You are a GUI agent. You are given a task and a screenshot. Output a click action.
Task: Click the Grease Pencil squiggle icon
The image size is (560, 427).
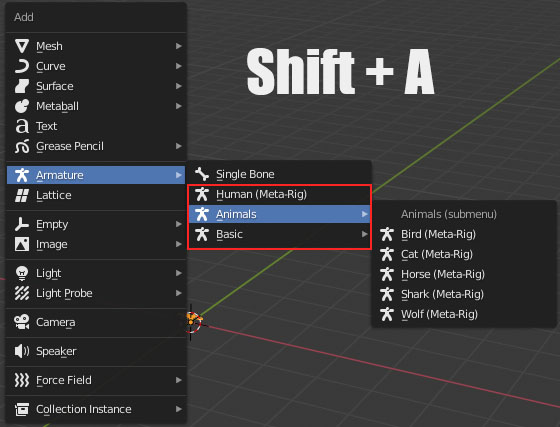click(22, 146)
